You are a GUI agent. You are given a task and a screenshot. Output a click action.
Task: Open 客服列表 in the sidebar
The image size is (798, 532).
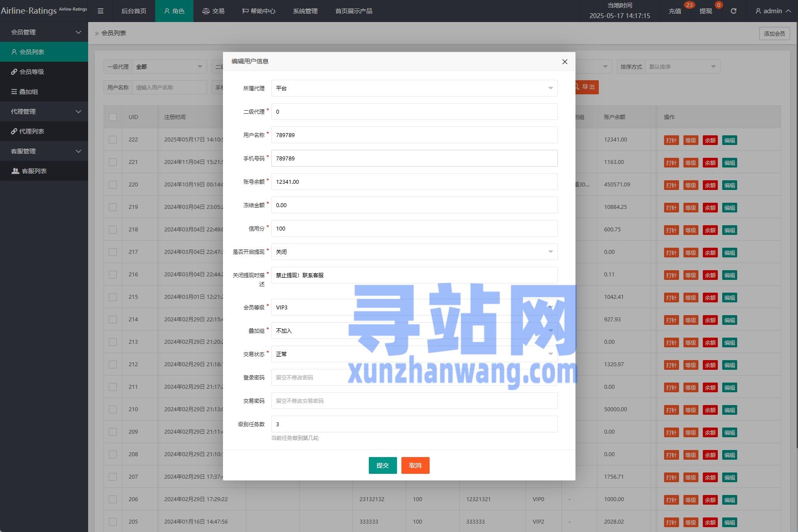pyautogui.click(x=44, y=171)
